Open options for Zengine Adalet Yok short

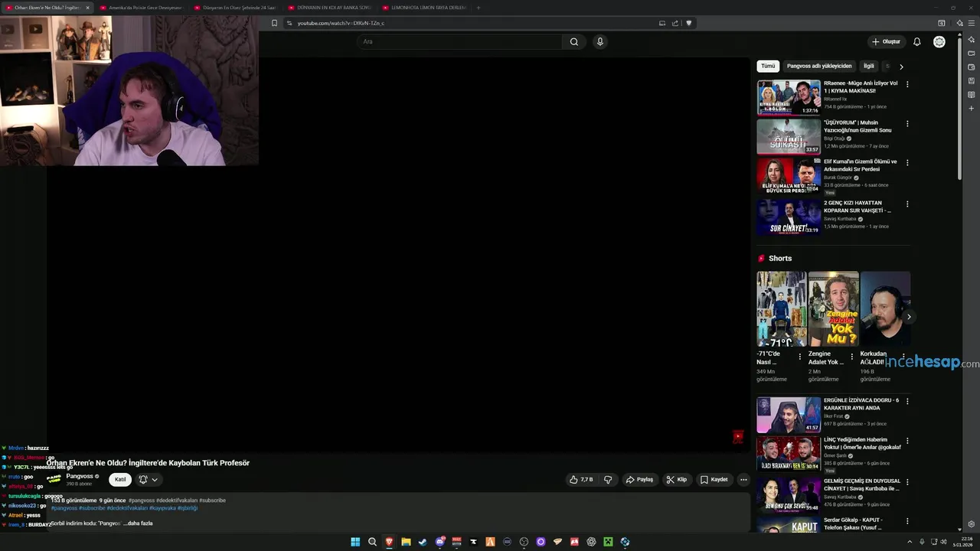tap(851, 356)
